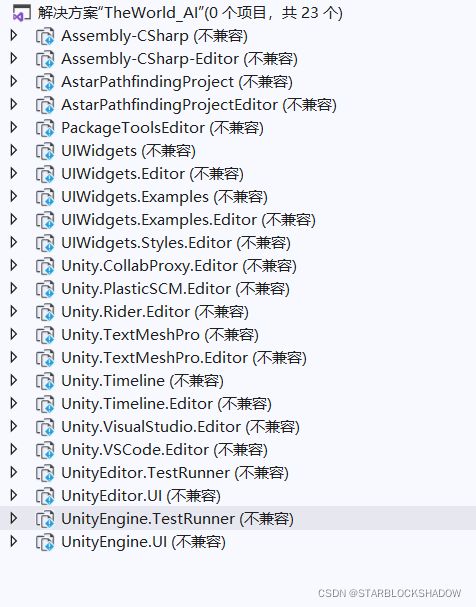Expand the Unity.PlasticSCM.Editor node
This screenshot has height=607, width=476.
coord(14,288)
